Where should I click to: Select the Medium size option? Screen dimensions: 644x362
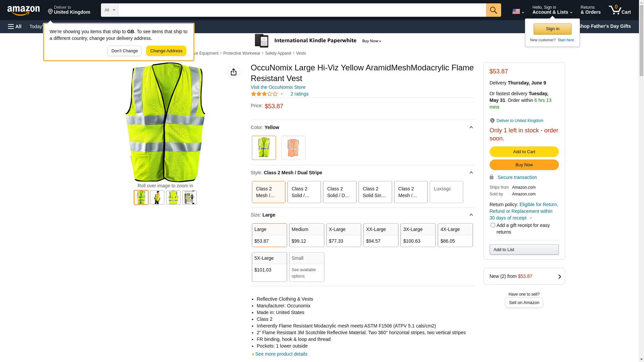[306, 235]
